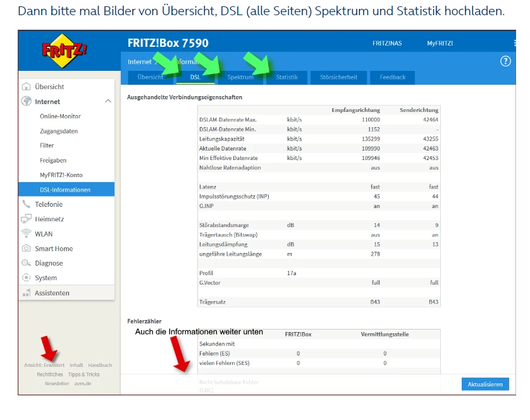
Task: Click the Assistenten icon
Action: coord(26,293)
